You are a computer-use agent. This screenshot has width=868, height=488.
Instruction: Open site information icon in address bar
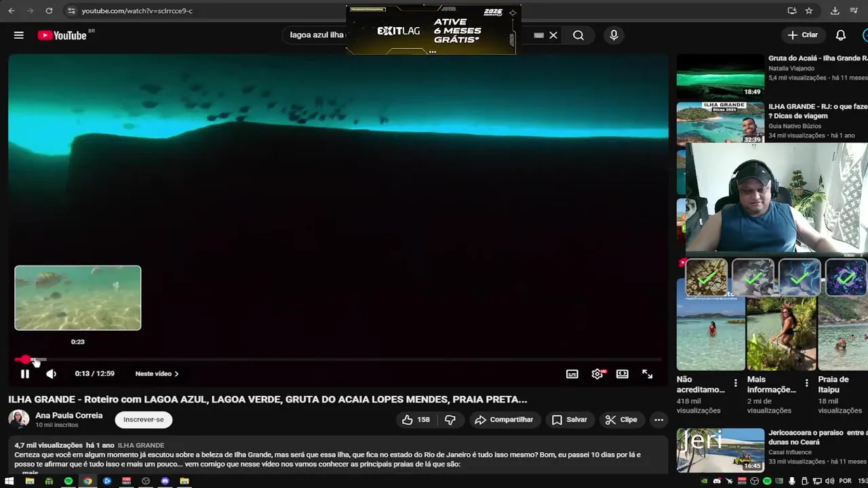[x=71, y=11]
